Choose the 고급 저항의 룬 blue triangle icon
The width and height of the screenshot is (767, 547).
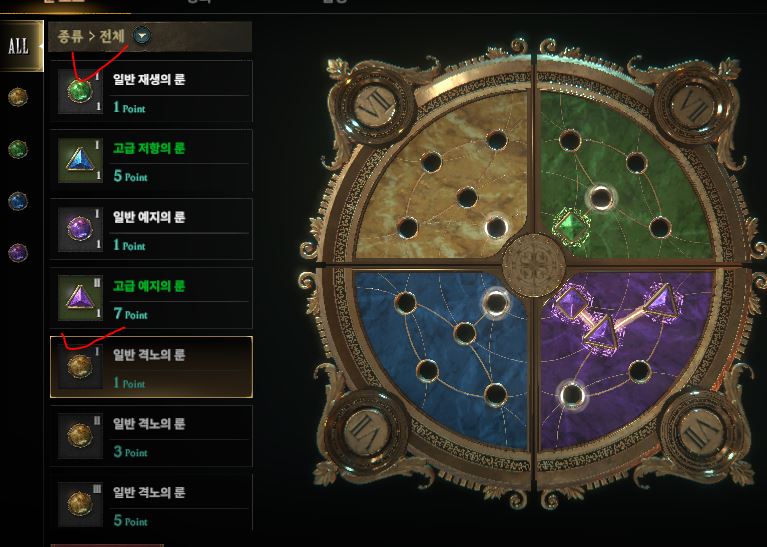pos(80,160)
